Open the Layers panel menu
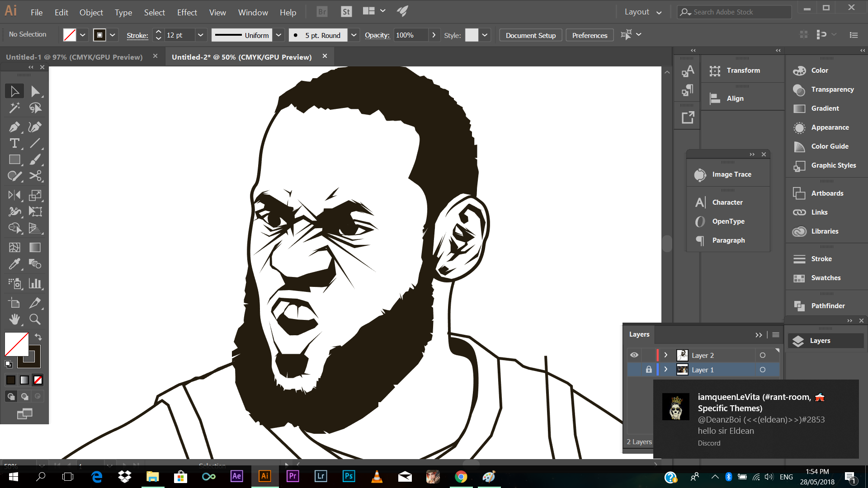Screen dimensions: 868x488 (x=776, y=335)
